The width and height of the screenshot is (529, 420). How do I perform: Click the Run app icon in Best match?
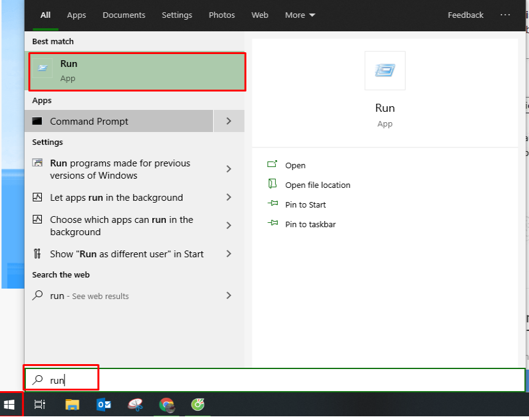coord(42,68)
